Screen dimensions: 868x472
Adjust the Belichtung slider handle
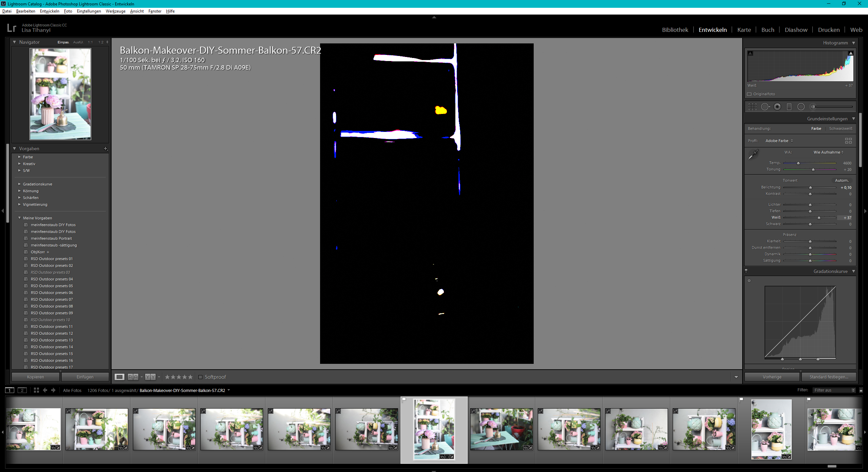(810, 188)
